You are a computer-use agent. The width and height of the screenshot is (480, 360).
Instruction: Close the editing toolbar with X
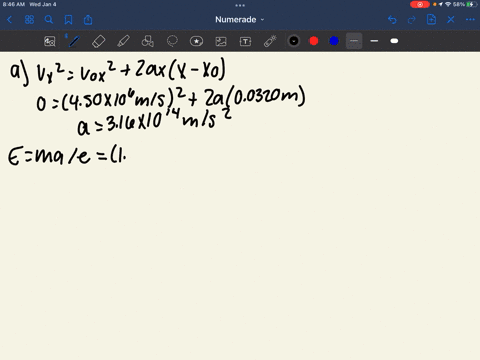point(451,20)
